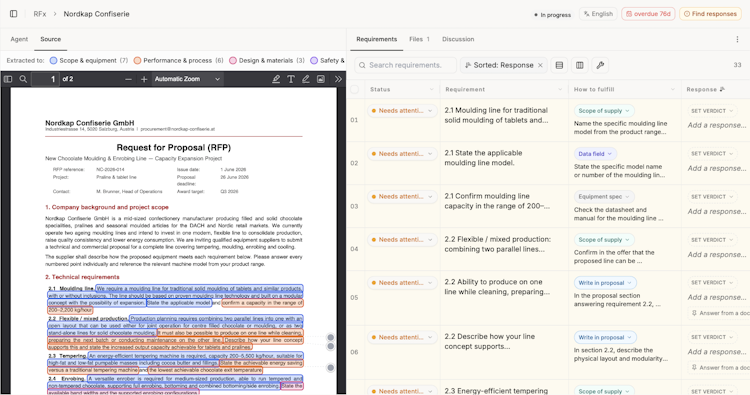Screen dimensions: 750x395
Task: Toggle the Performance & process filter
Action: [x=178, y=60]
